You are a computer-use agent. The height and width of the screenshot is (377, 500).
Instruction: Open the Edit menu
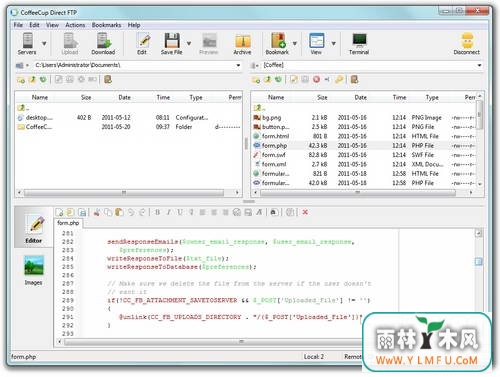click(x=34, y=25)
